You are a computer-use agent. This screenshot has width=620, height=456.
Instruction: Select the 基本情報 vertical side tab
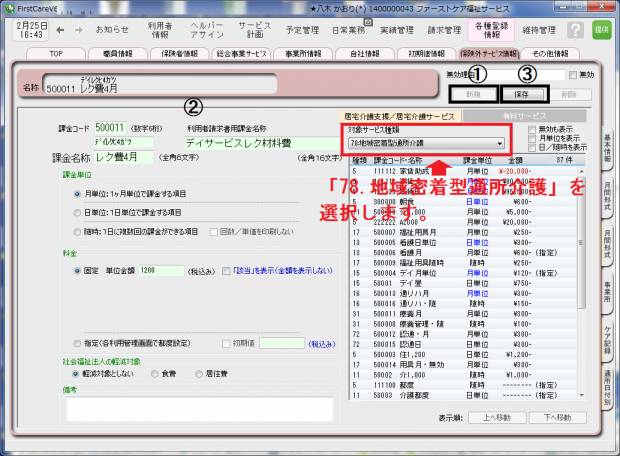click(x=608, y=149)
